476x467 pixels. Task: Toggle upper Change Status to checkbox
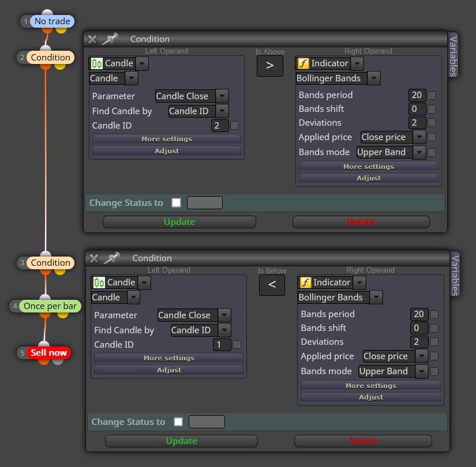[176, 202]
